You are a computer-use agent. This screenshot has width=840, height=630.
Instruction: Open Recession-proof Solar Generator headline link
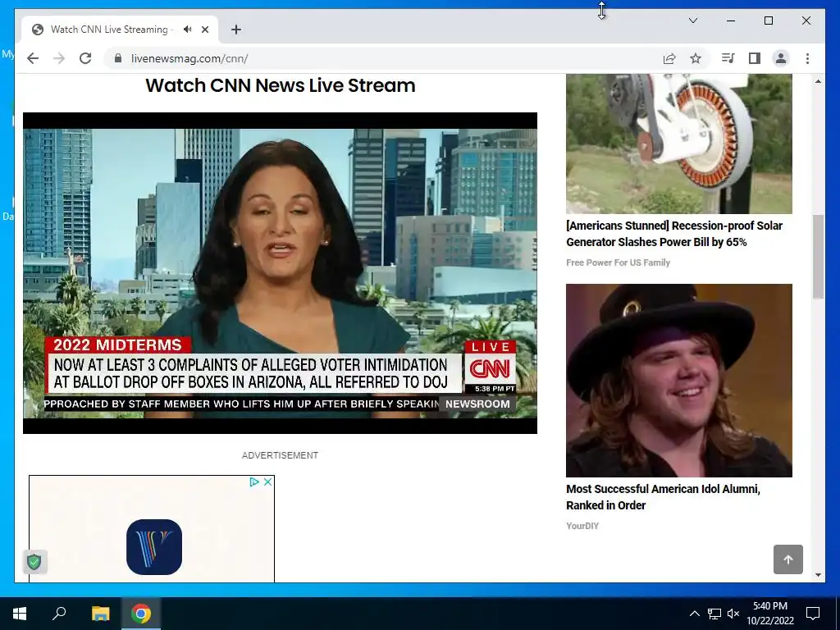pyautogui.click(x=674, y=234)
